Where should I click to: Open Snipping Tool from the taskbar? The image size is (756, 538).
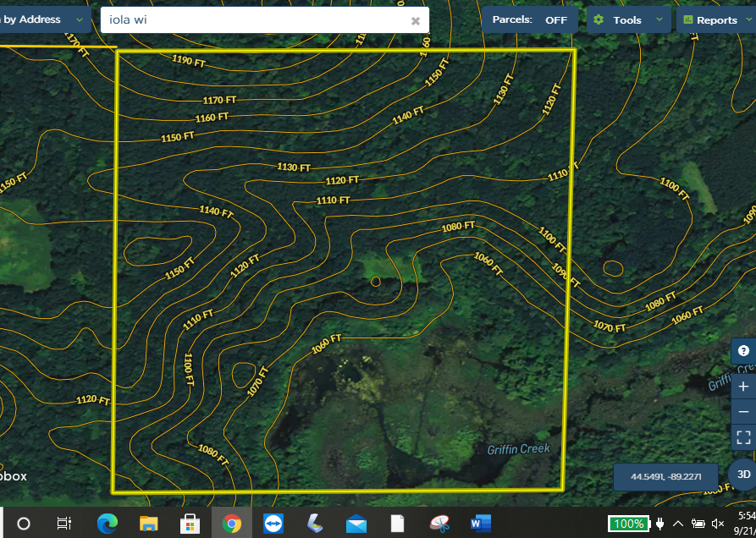439,524
